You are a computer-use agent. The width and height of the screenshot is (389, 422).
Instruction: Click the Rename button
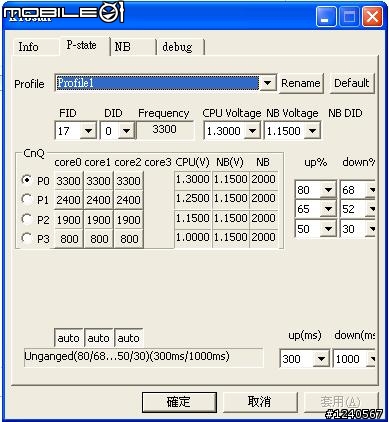pos(301,83)
